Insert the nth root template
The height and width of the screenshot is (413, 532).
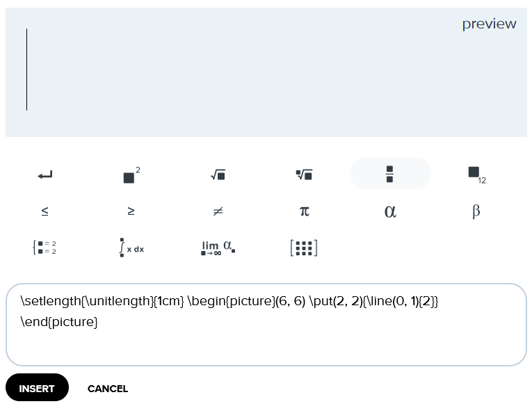304,175
